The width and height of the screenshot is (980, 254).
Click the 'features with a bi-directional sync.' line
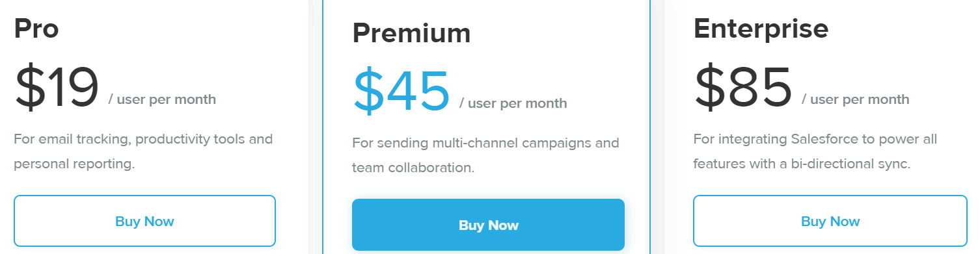(802, 164)
